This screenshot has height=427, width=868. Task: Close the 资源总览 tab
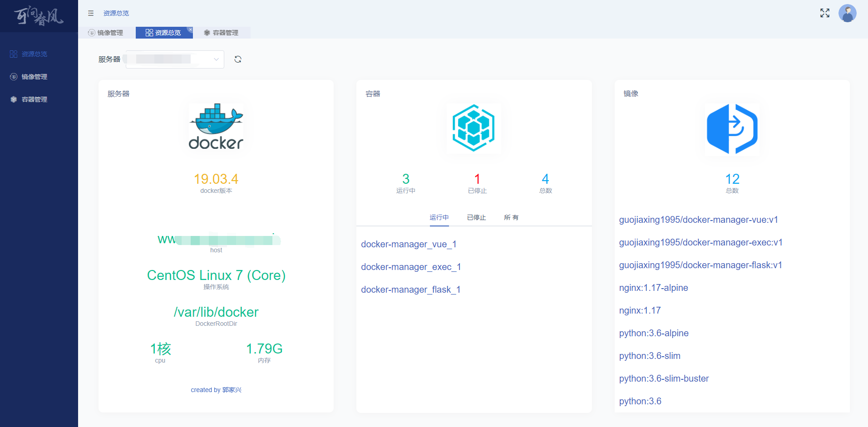tap(190, 29)
